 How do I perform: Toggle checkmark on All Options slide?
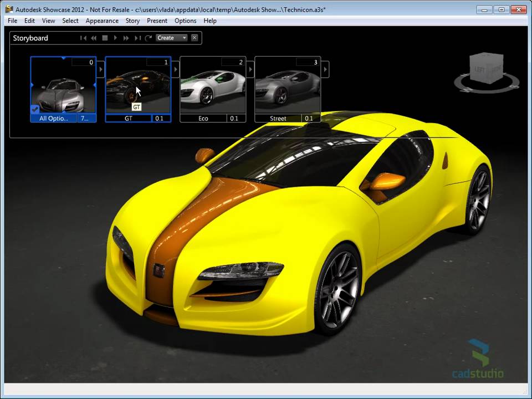35,109
